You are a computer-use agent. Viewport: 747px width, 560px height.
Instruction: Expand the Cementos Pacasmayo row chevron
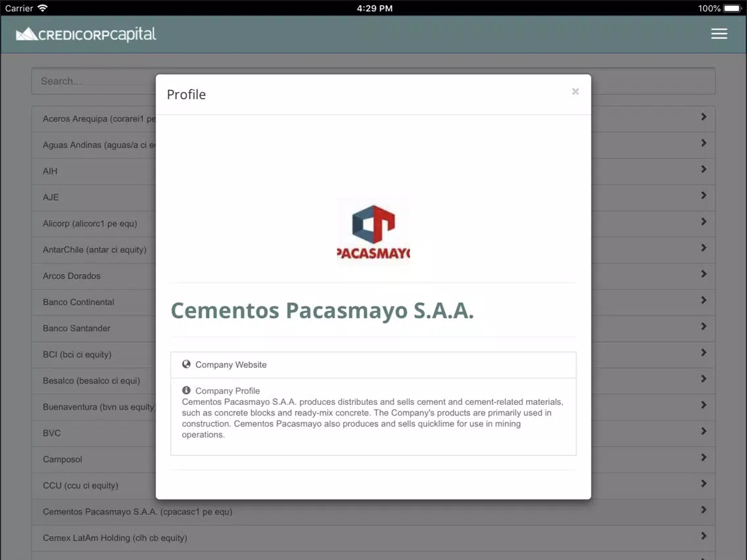(x=703, y=509)
